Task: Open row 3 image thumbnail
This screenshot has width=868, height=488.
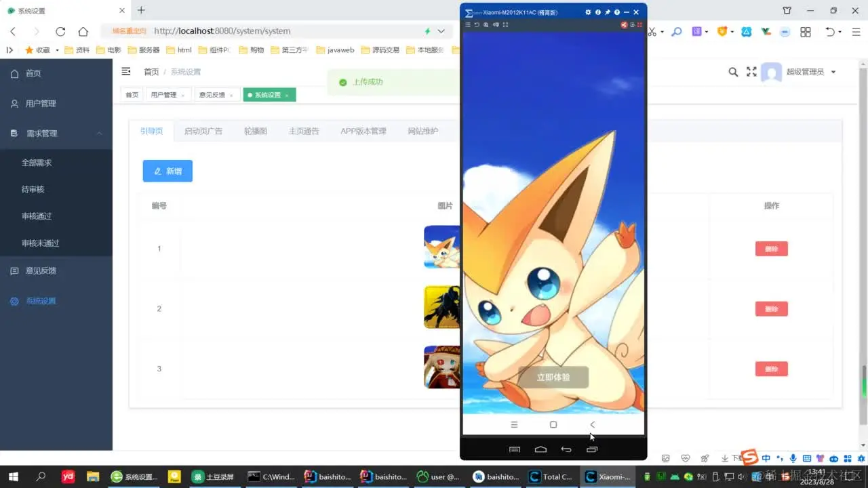Action: point(442,367)
